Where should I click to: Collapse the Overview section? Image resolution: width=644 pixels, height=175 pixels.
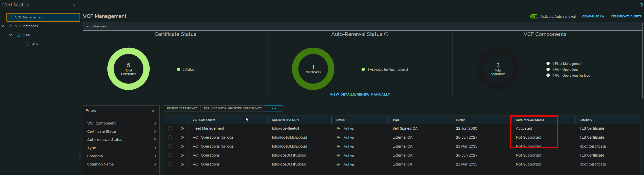tap(88, 26)
